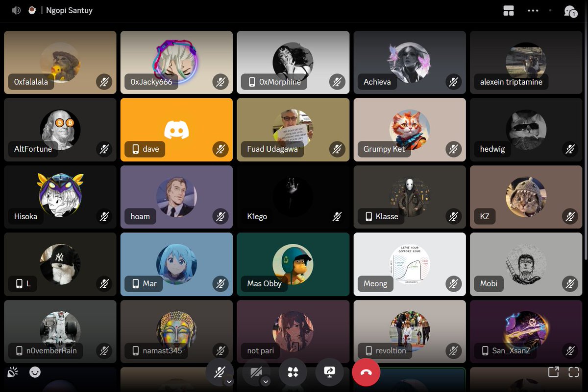Click the speaker icon beside Ngopi Santuy
Image resolution: width=588 pixels, height=392 pixels.
[x=16, y=10]
